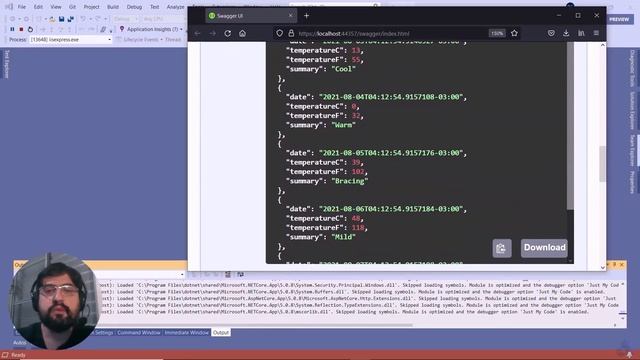Click the browser address bar URL
640x360 pixels.
coord(354,33)
